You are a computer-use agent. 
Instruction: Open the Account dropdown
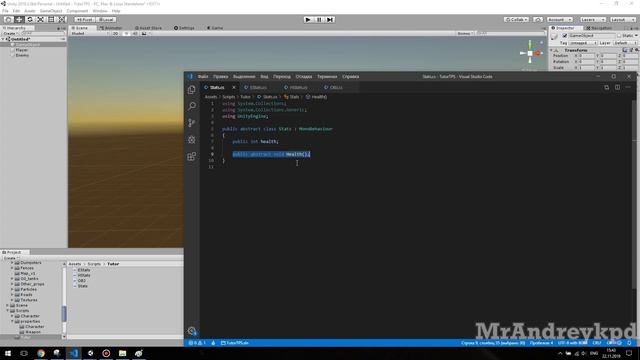pyautogui.click(x=560, y=20)
